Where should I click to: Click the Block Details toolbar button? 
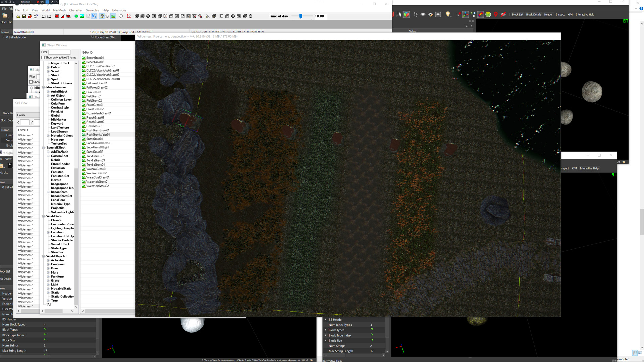coord(533,14)
